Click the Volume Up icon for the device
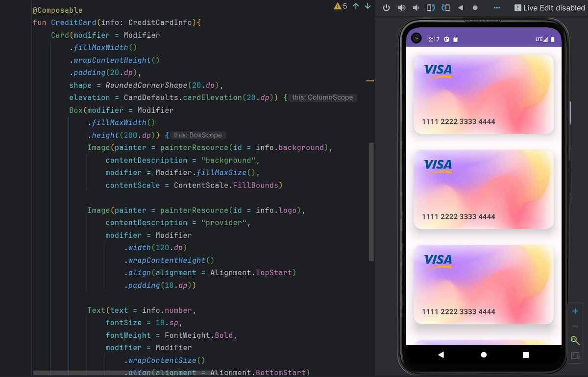This screenshot has height=377, width=588. (401, 7)
